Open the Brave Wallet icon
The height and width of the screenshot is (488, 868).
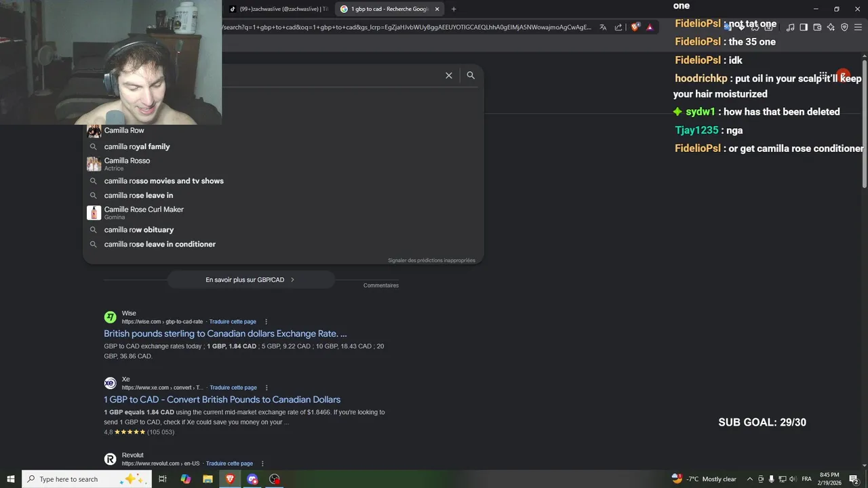(817, 27)
